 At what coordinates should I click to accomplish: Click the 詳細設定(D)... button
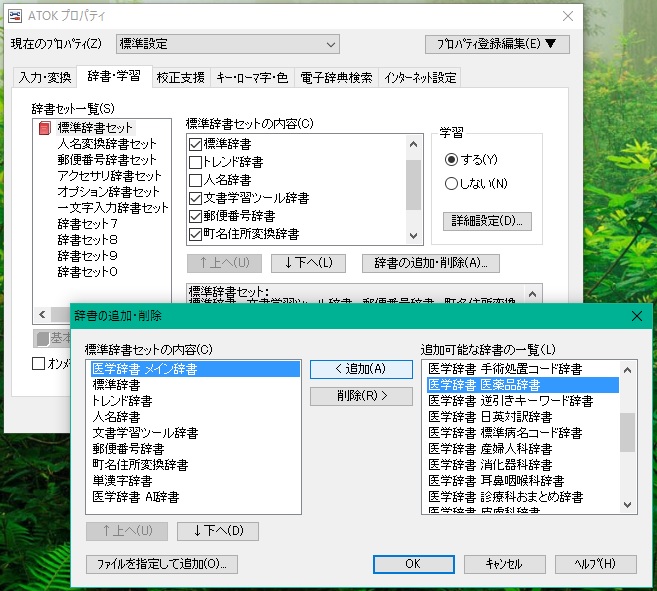(x=487, y=221)
